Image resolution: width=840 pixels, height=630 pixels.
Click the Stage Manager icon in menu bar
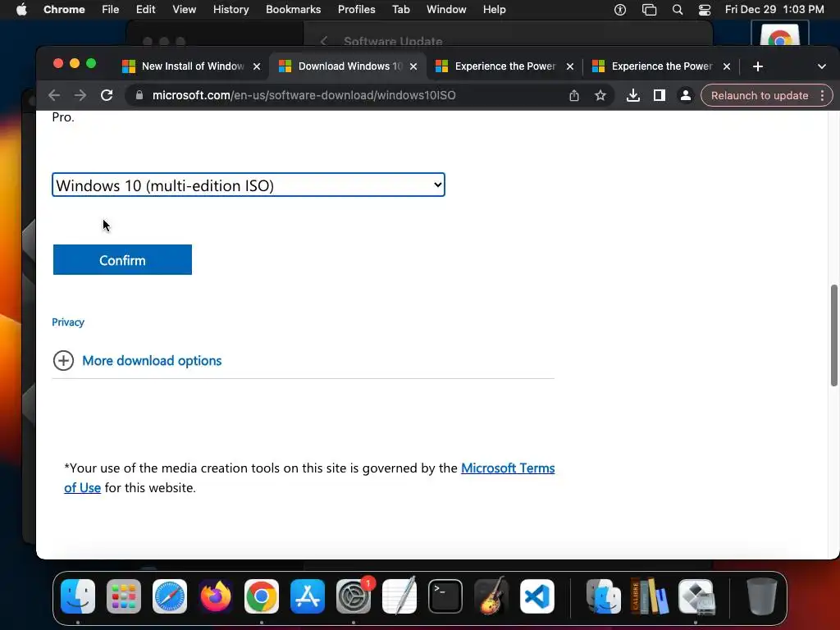[649, 10]
